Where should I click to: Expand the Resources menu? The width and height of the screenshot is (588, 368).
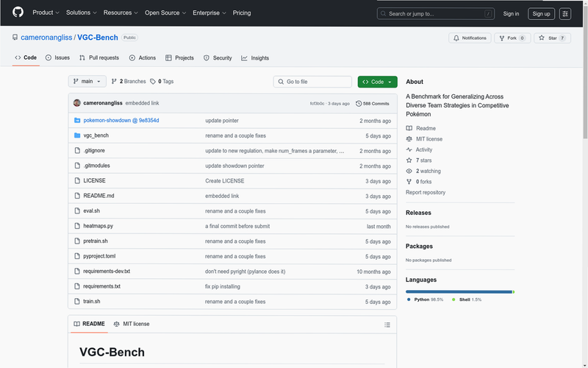(x=121, y=13)
